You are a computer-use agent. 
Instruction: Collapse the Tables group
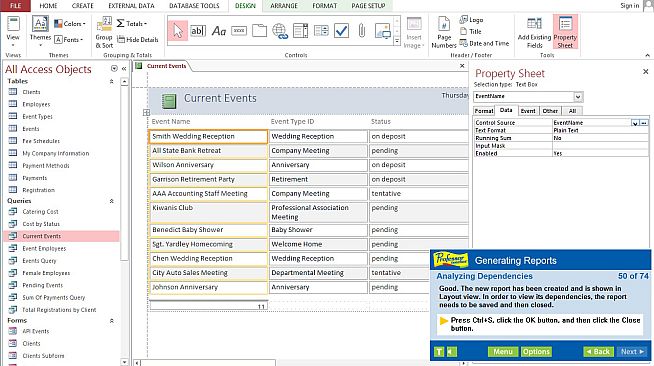pyautogui.click(x=111, y=81)
